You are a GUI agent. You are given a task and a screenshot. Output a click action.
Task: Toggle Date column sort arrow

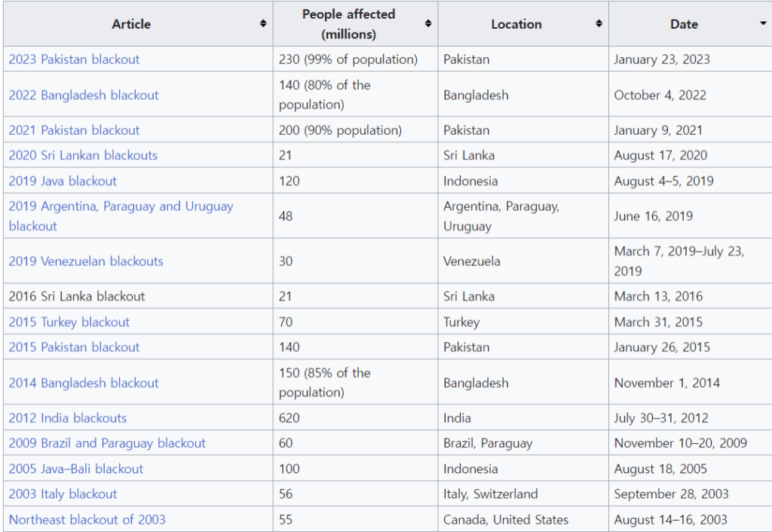[763, 24]
